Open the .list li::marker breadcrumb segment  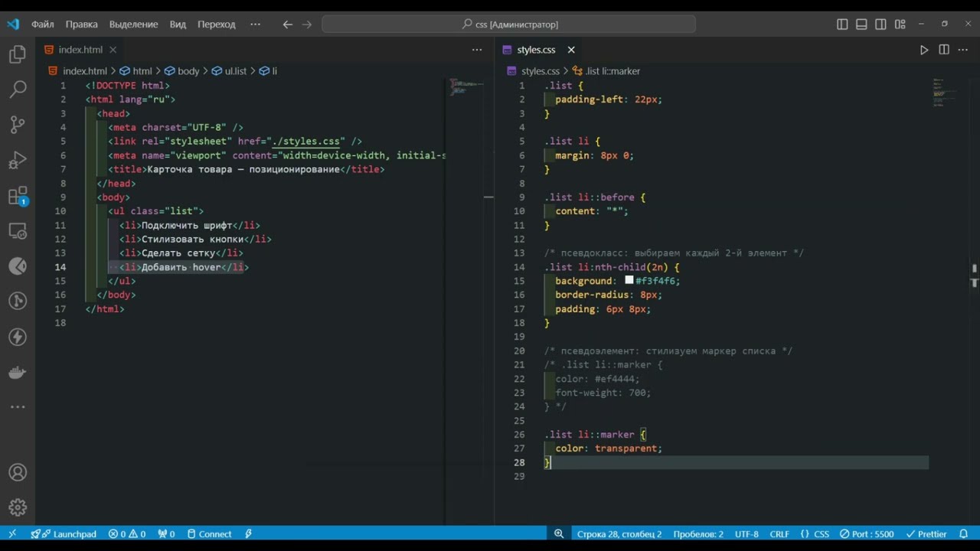[x=606, y=71]
